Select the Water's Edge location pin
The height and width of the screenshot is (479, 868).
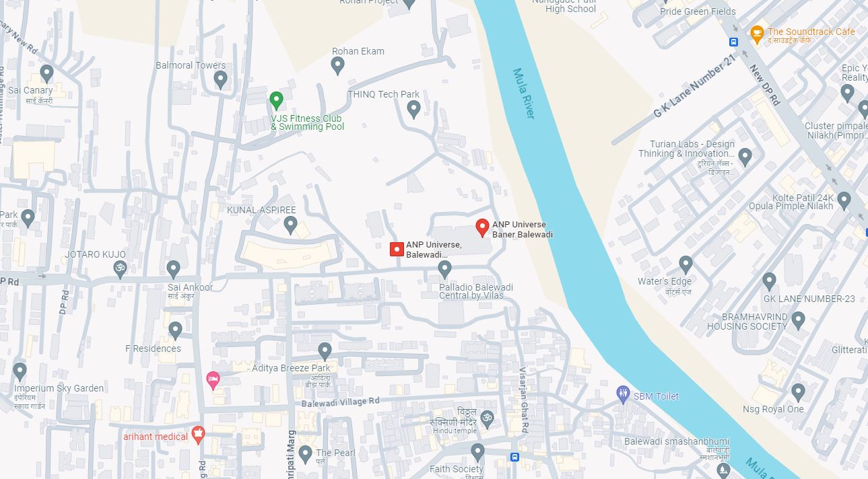coord(686,265)
